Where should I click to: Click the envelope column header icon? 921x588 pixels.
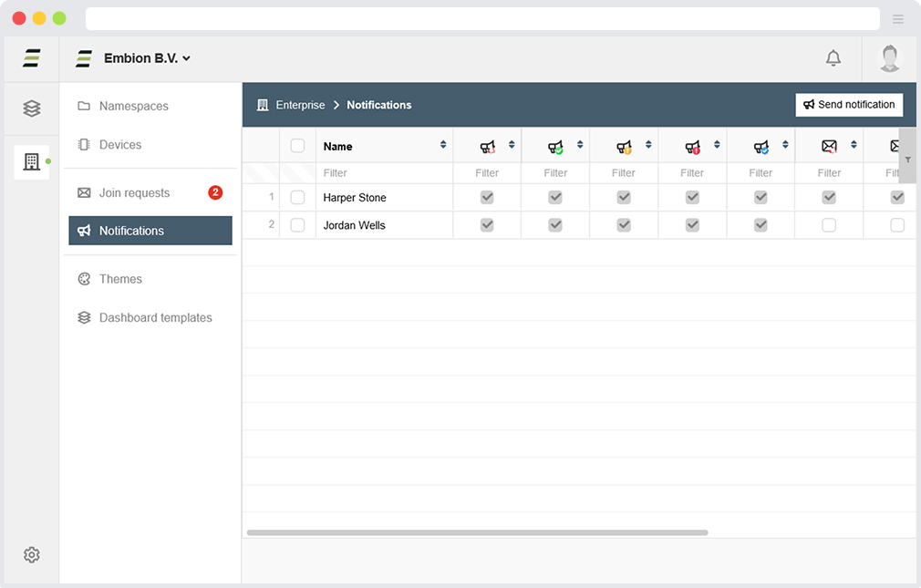[829, 146]
